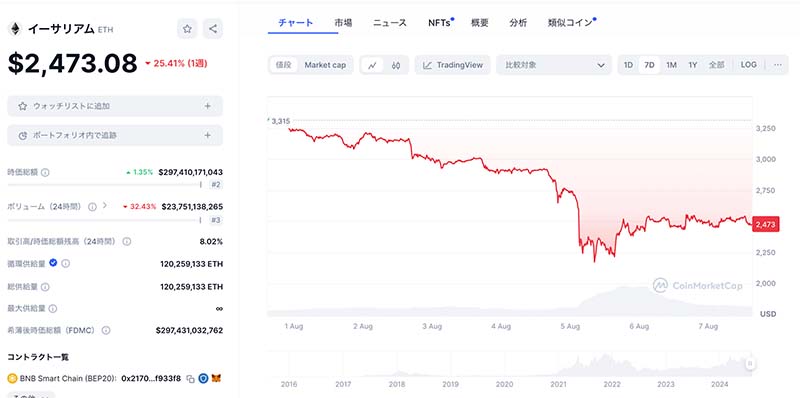The image size is (800, 398).
Task: Switch chart to Market cap
Action: click(x=325, y=65)
